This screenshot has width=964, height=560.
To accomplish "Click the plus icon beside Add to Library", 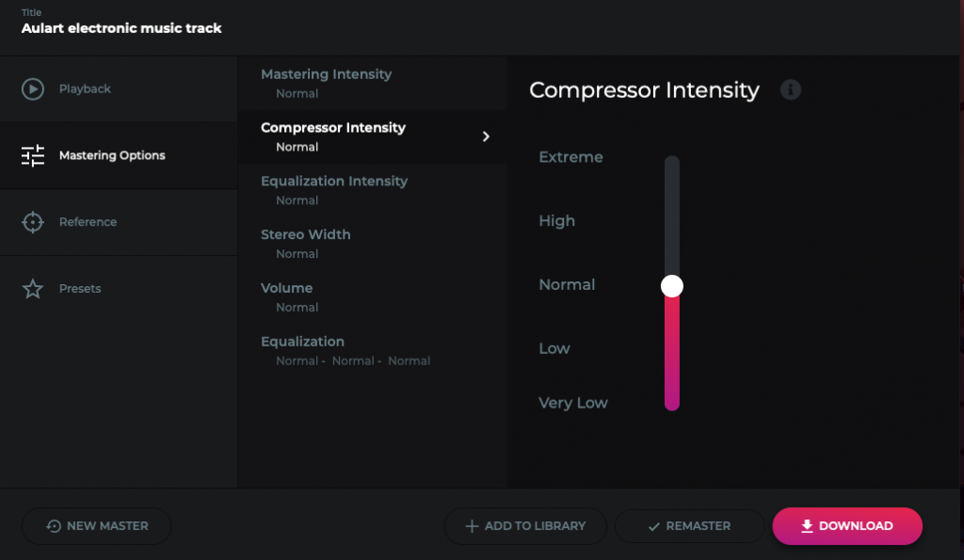I will coord(472,526).
